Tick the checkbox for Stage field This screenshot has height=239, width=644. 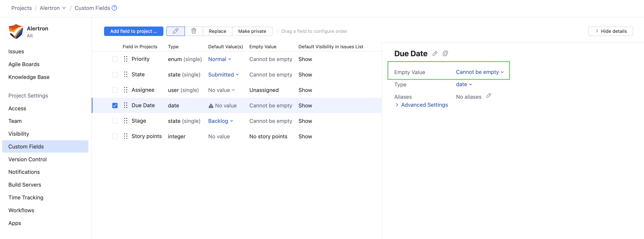(115, 121)
